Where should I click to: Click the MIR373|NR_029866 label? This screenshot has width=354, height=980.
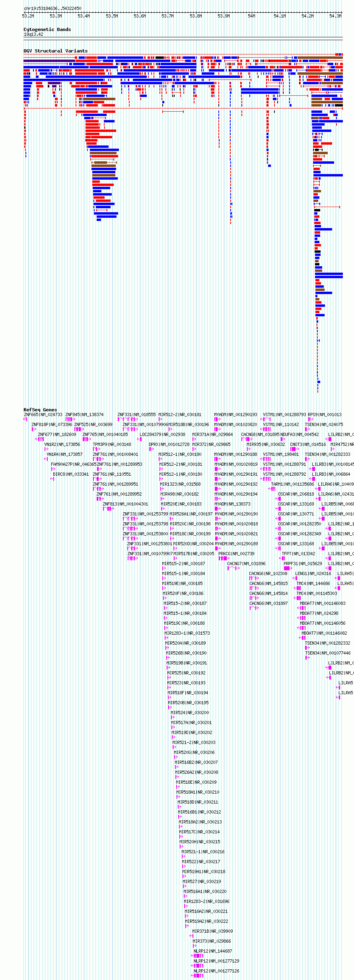coord(212,941)
